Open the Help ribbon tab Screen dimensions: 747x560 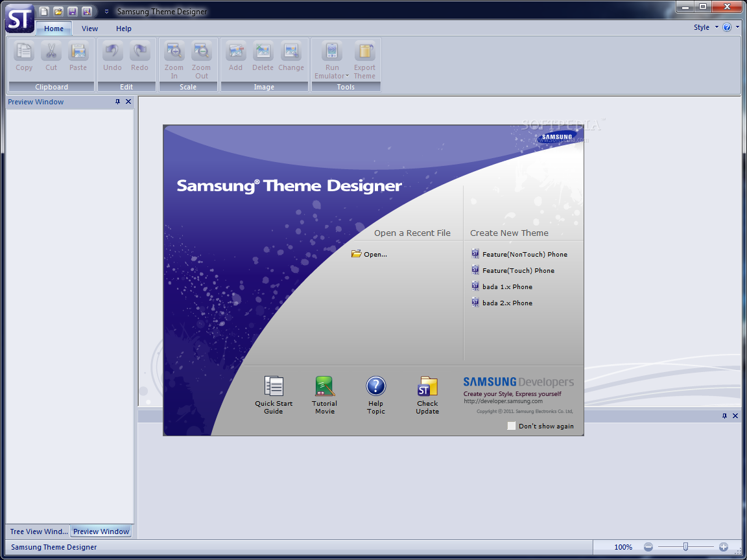(124, 29)
